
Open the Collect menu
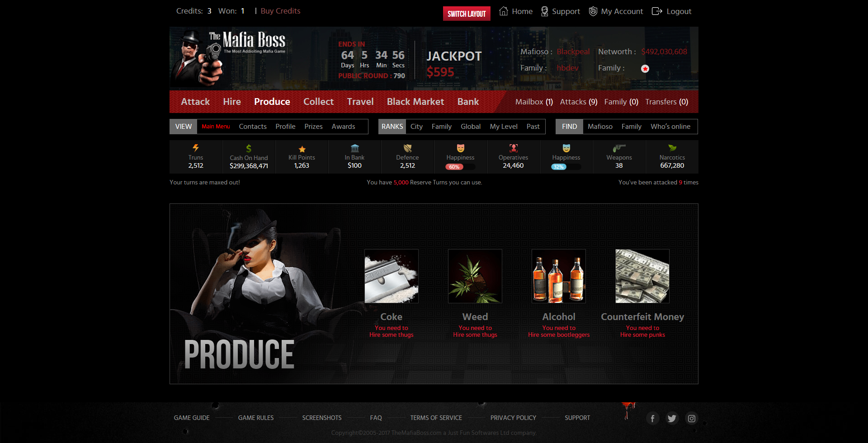point(318,102)
